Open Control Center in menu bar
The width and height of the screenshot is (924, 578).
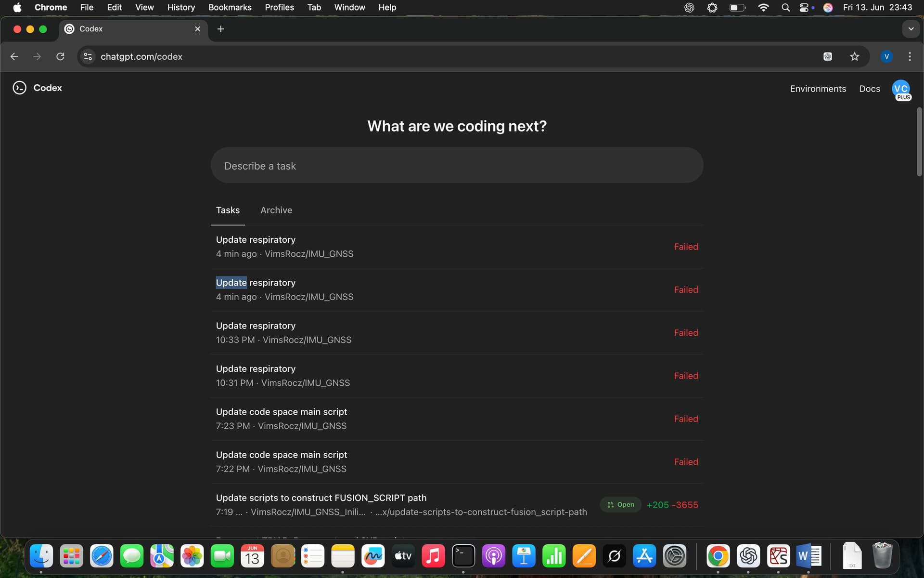(x=804, y=7)
